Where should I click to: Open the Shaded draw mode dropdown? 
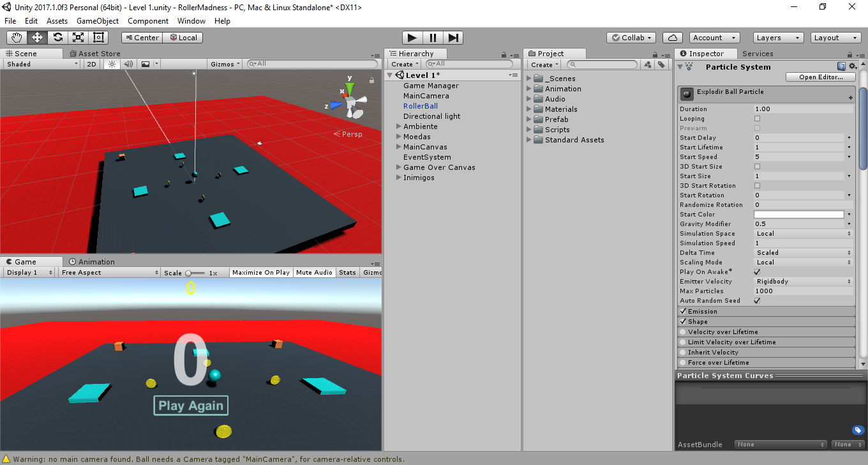[x=41, y=64]
